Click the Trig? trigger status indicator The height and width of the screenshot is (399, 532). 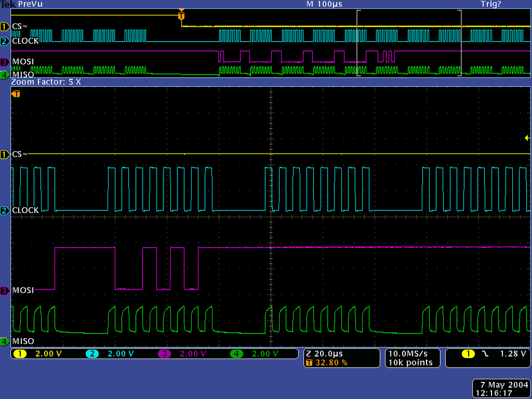[490, 4]
